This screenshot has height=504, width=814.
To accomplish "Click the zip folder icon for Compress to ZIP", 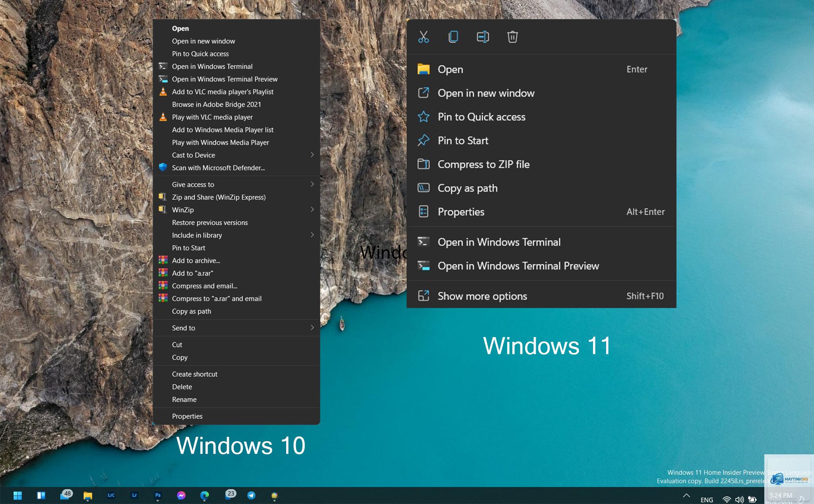I will point(423,164).
